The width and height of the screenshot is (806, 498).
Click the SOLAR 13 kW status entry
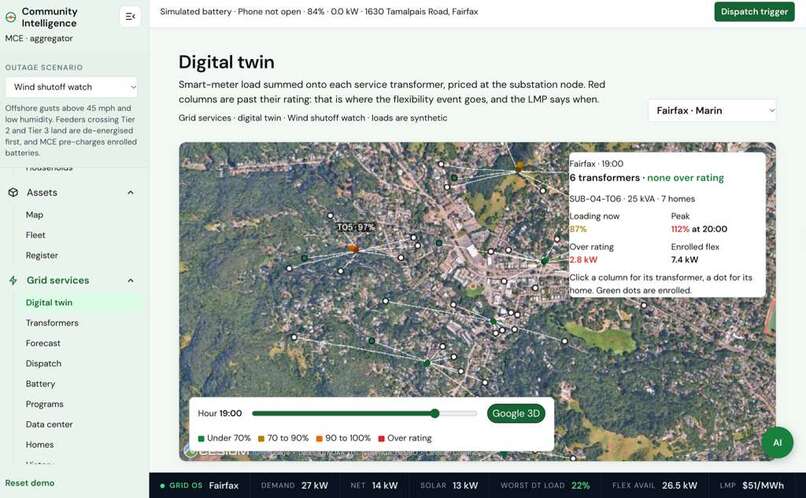449,485
